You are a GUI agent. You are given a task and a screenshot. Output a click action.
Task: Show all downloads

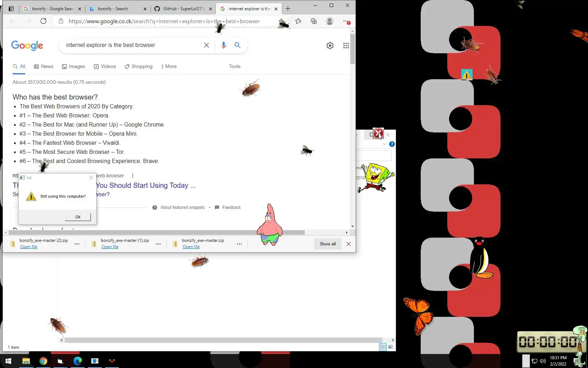(328, 244)
